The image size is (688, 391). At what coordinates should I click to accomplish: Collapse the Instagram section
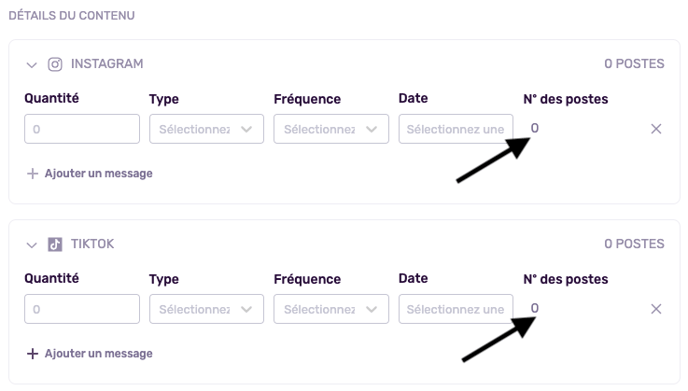[32, 65]
